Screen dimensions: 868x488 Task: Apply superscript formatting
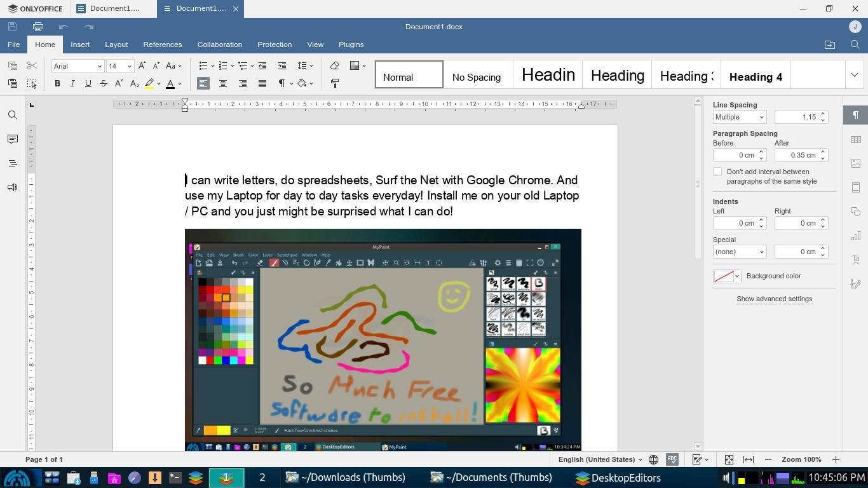(x=119, y=83)
